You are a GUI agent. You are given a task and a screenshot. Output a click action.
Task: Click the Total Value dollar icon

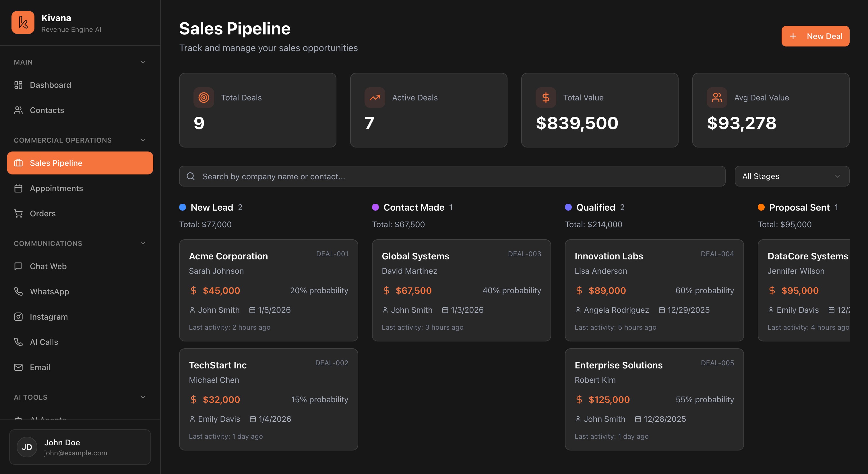click(x=546, y=98)
